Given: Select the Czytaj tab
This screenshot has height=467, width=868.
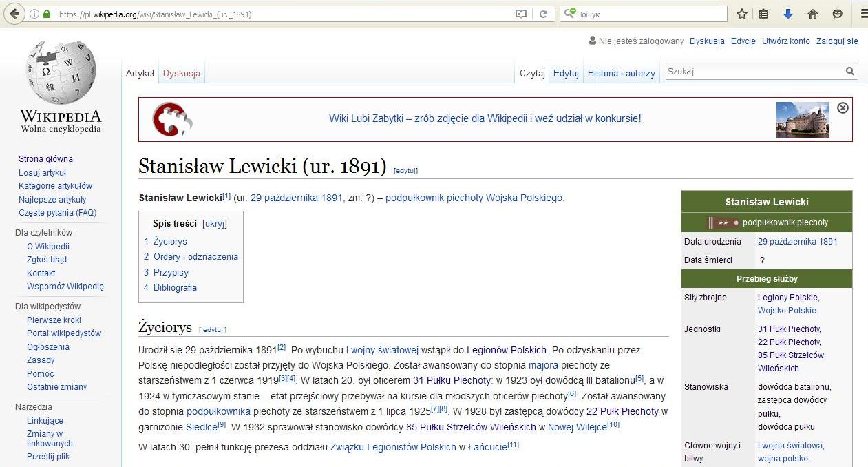Looking at the screenshot, I should 532,73.
